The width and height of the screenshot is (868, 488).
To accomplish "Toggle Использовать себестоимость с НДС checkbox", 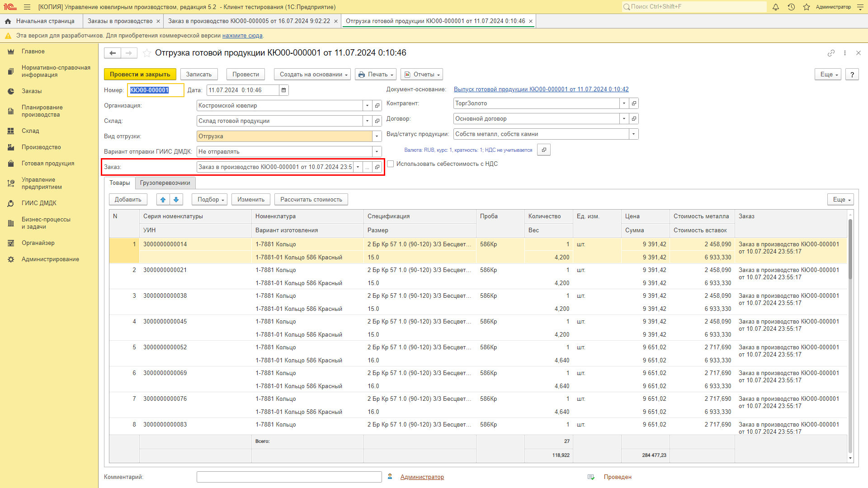I will [x=391, y=164].
